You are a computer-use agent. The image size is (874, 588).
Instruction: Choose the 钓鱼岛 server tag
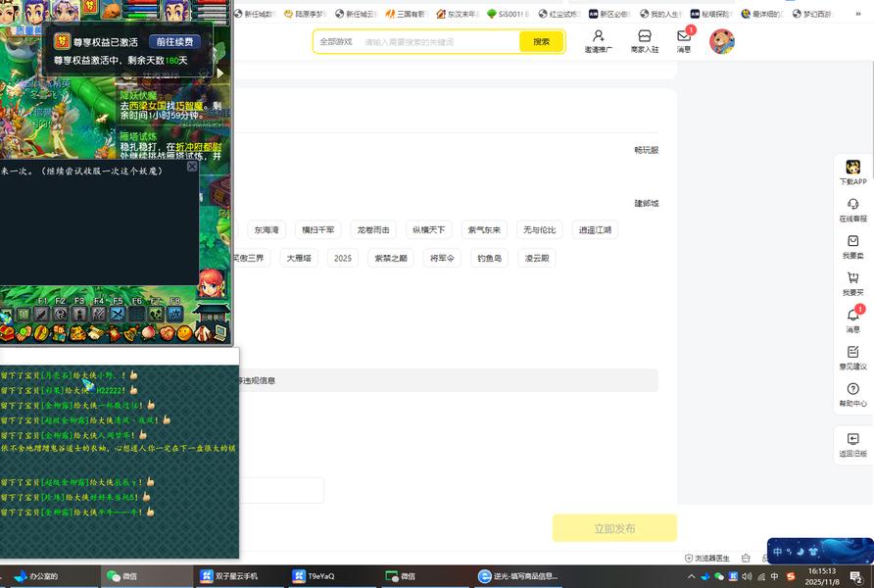click(x=489, y=258)
